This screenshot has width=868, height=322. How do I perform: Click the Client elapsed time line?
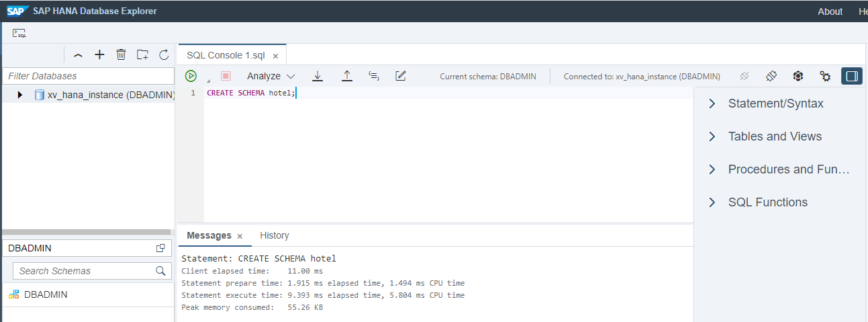pos(252,271)
